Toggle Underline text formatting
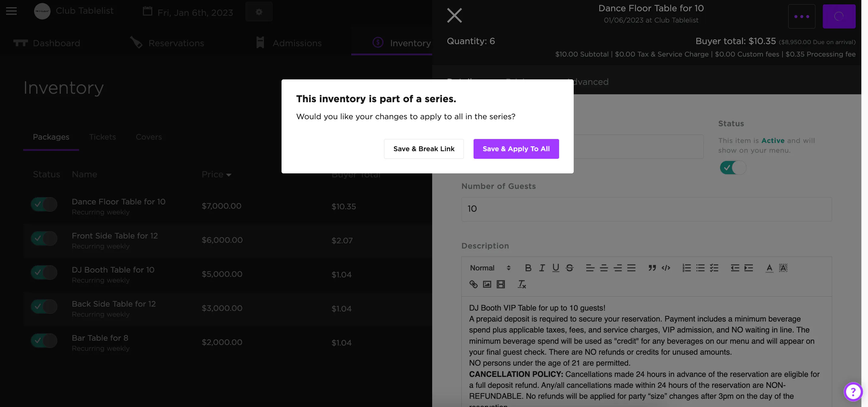The width and height of the screenshot is (868, 407). (556, 268)
